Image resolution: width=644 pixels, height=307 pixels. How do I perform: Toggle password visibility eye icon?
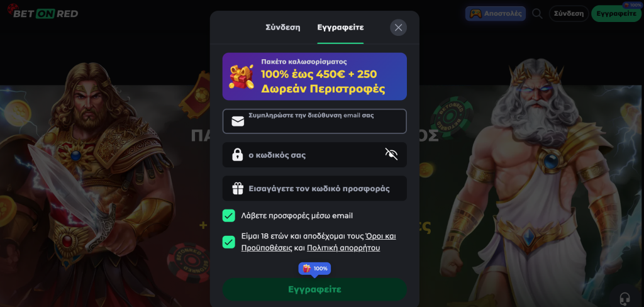391,155
